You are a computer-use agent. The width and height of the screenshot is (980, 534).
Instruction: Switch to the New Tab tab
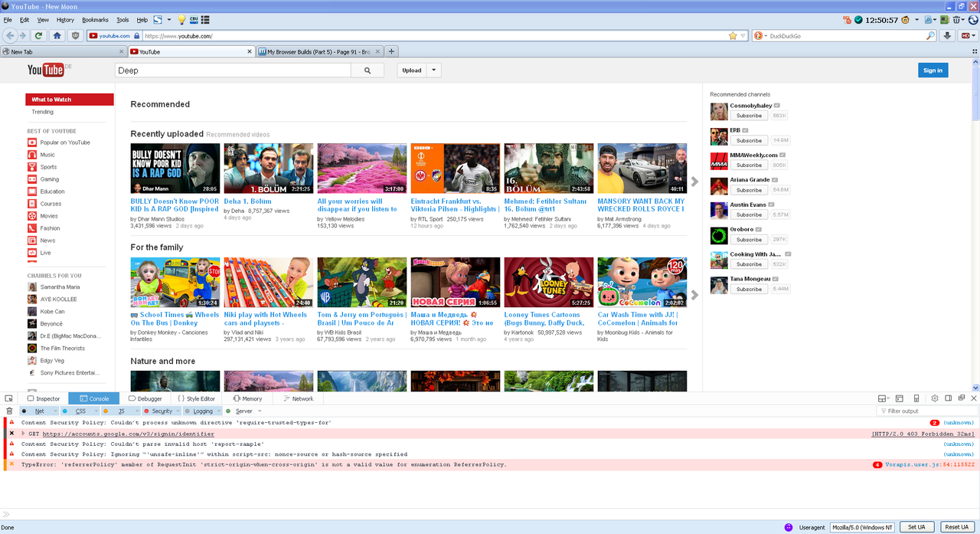click(x=63, y=51)
